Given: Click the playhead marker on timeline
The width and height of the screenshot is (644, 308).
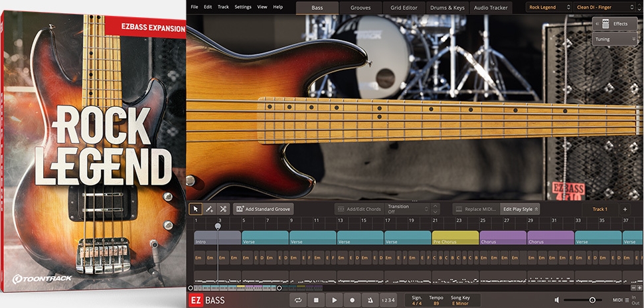Looking at the screenshot, I should (x=218, y=227).
